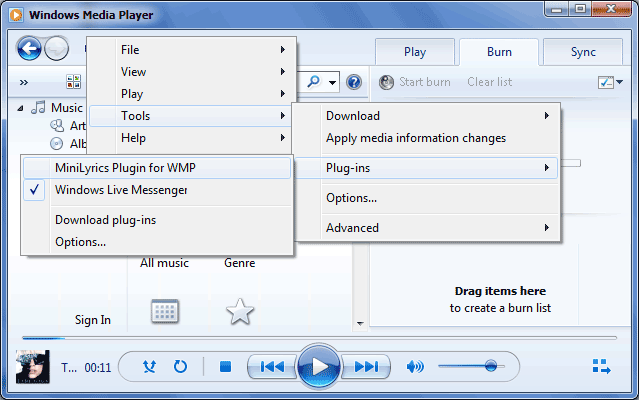Switch to the Play tab

415,52
